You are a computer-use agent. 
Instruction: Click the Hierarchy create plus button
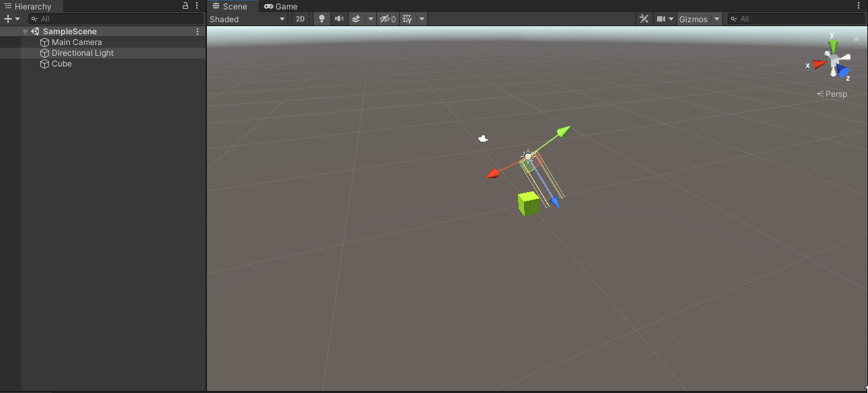click(x=8, y=19)
